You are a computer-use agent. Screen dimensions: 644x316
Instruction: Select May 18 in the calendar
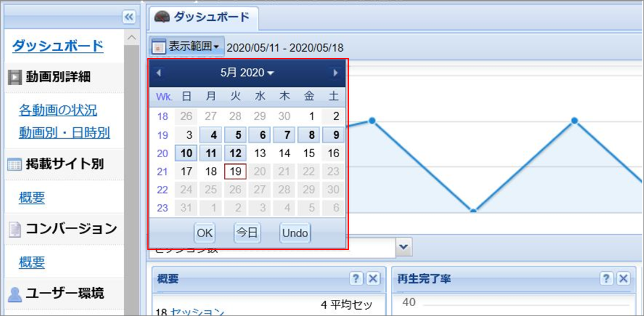[x=211, y=172]
